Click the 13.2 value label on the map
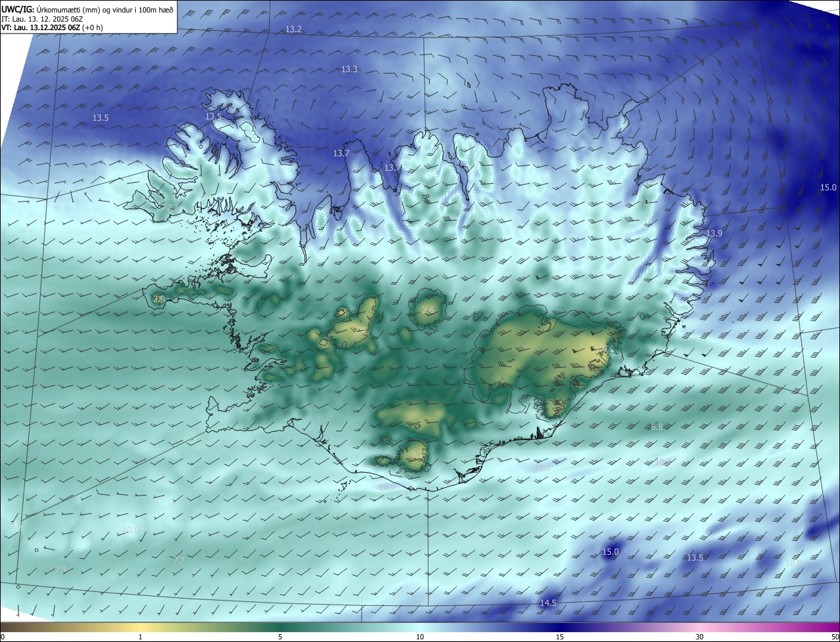The height and width of the screenshot is (642, 840). pyautogui.click(x=293, y=30)
